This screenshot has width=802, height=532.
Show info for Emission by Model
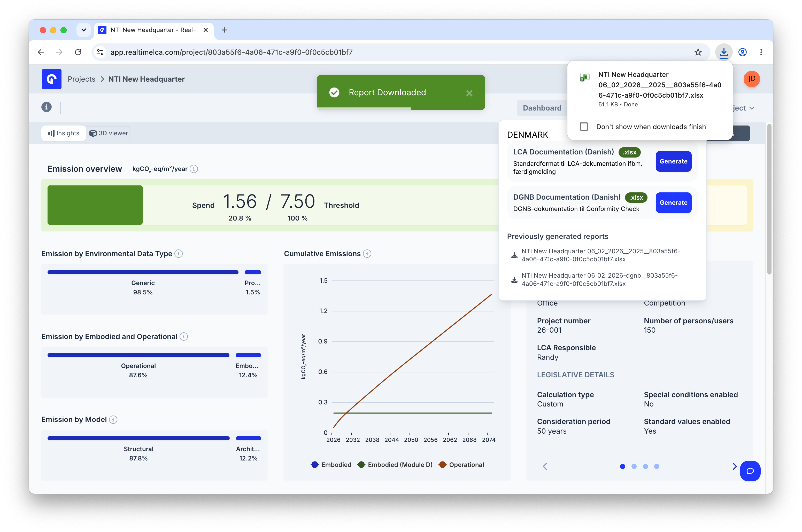point(113,420)
